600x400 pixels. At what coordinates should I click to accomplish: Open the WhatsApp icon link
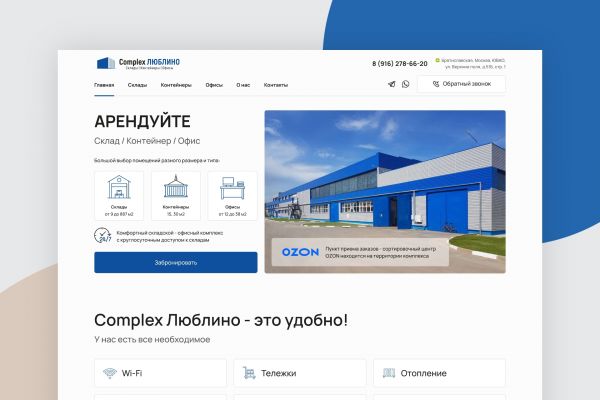click(x=406, y=84)
